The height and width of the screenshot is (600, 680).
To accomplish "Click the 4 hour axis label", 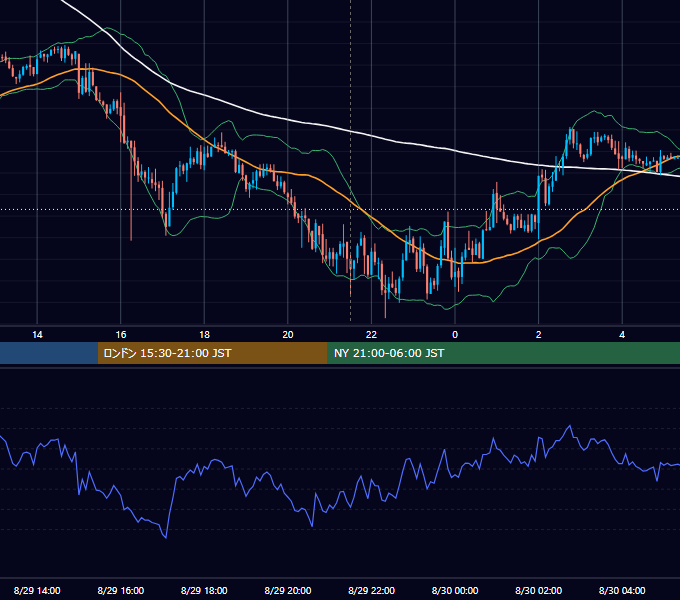I will pos(622,335).
